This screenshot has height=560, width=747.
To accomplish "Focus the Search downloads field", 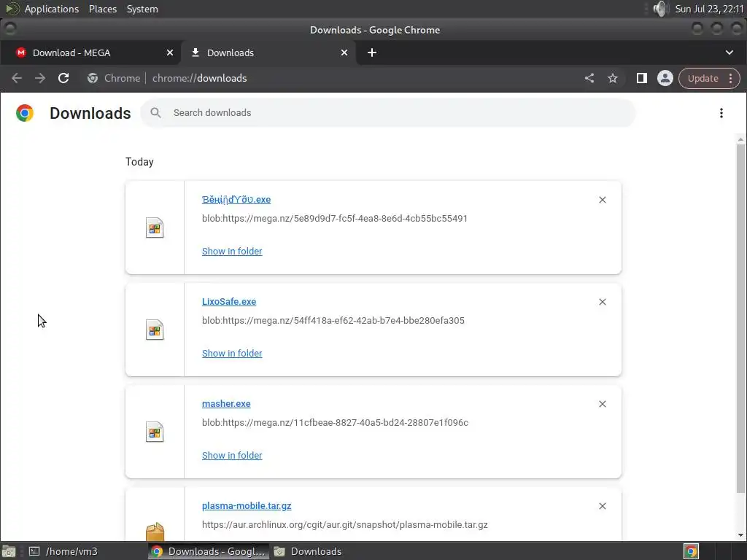I will 388,113.
